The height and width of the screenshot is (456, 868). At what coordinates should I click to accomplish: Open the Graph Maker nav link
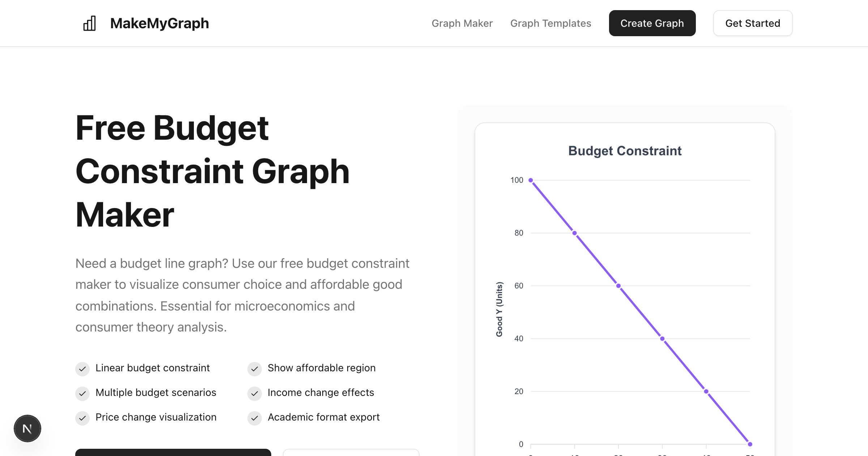(x=462, y=23)
